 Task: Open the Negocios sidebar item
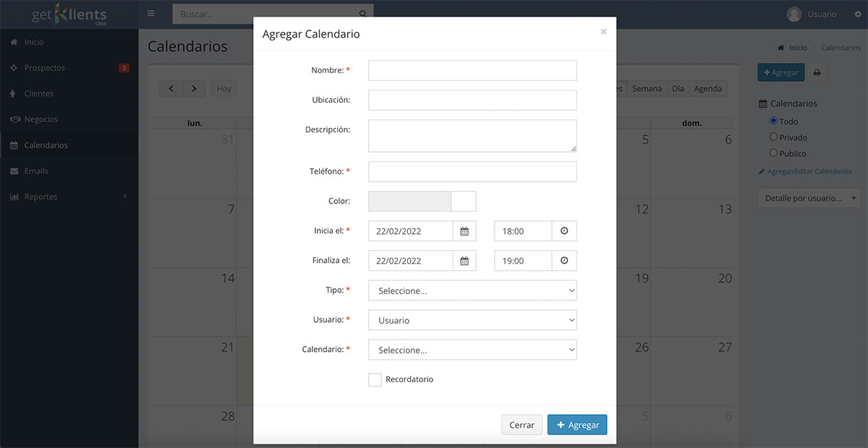click(41, 119)
